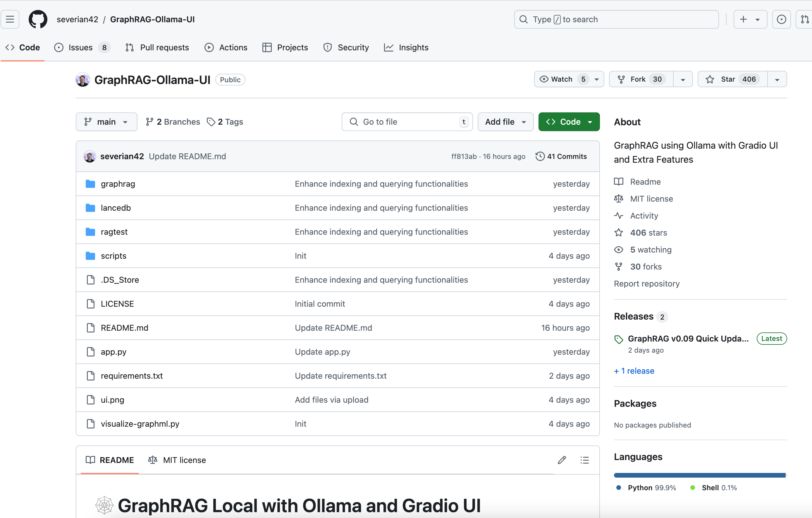Image resolution: width=812 pixels, height=518 pixels.
Task: Click the '+ 1 release' link
Action: [x=634, y=371]
